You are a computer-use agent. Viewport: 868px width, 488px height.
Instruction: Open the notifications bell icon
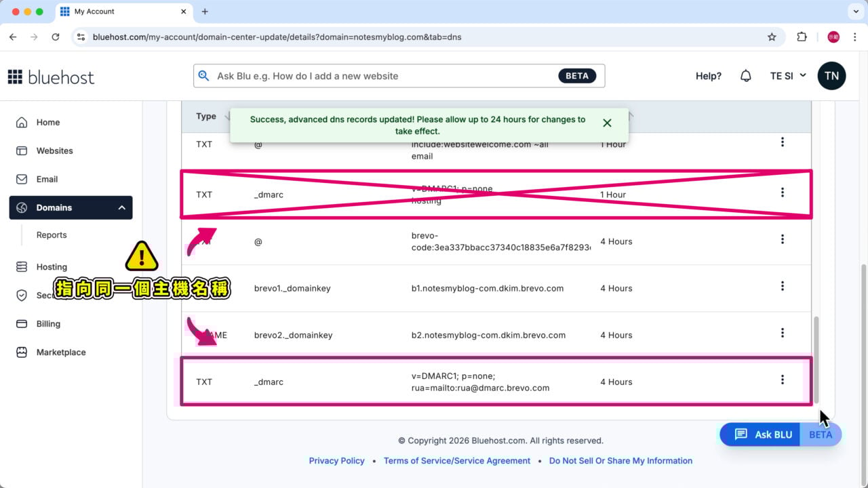(x=745, y=76)
